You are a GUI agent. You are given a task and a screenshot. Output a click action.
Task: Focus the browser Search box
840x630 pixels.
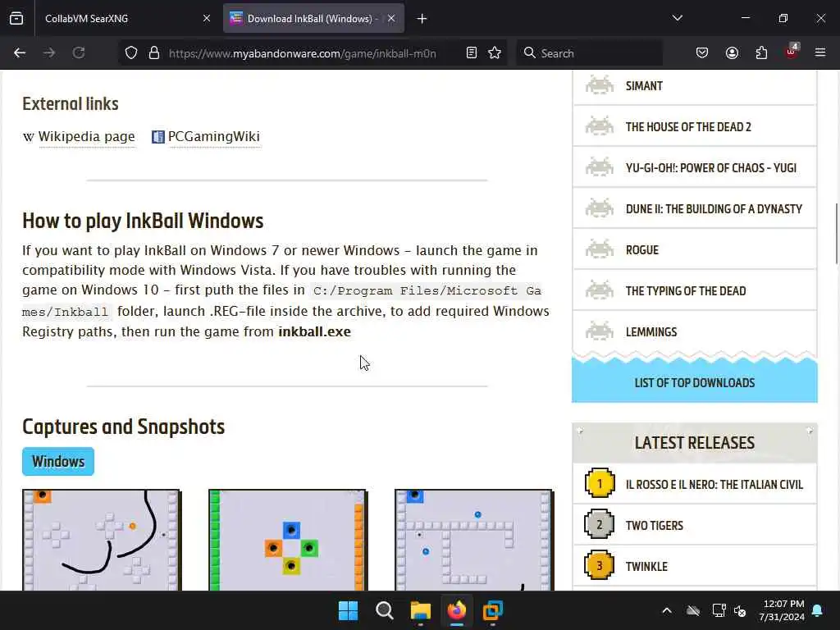(x=589, y=53)
